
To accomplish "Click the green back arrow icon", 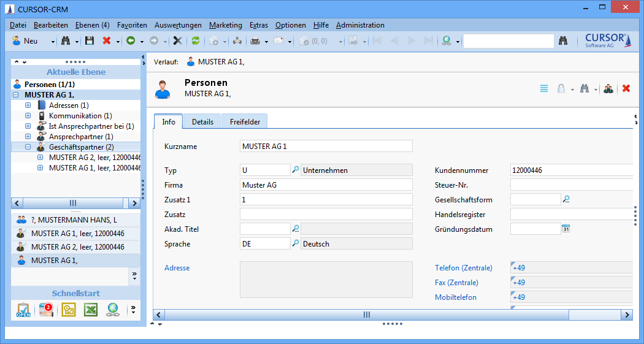I will pos(130,41).
